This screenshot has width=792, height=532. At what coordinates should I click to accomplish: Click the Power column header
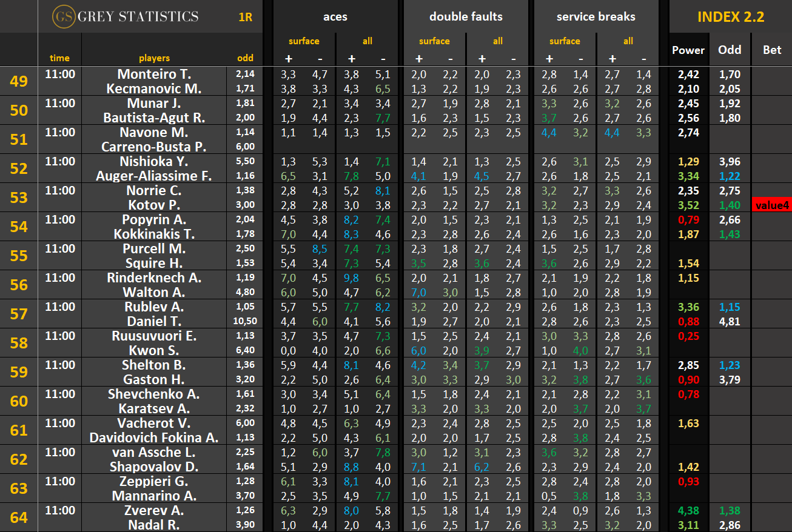click(x=688, y=50)
